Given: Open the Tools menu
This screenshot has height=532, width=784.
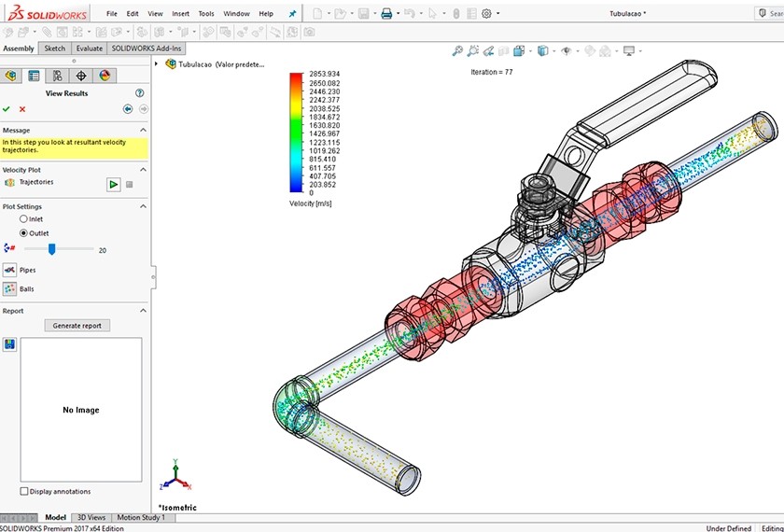Looking at the screenshot, I should tap(206, 14).
